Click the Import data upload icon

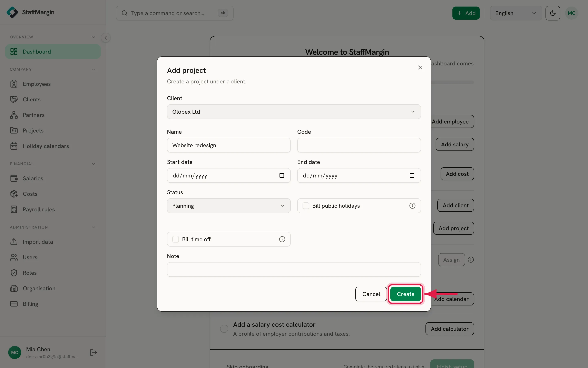14,242
